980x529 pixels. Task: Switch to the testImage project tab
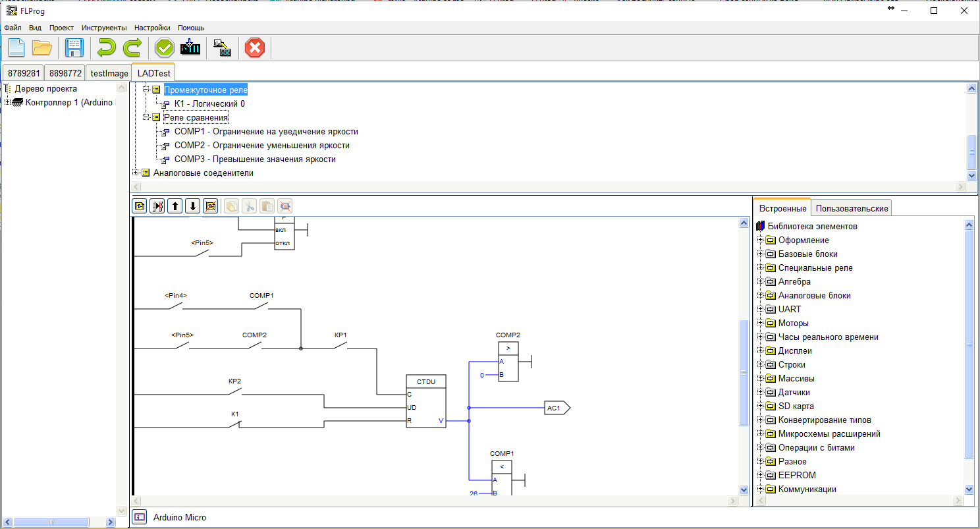pyautogui.click(x=109, y=73)
